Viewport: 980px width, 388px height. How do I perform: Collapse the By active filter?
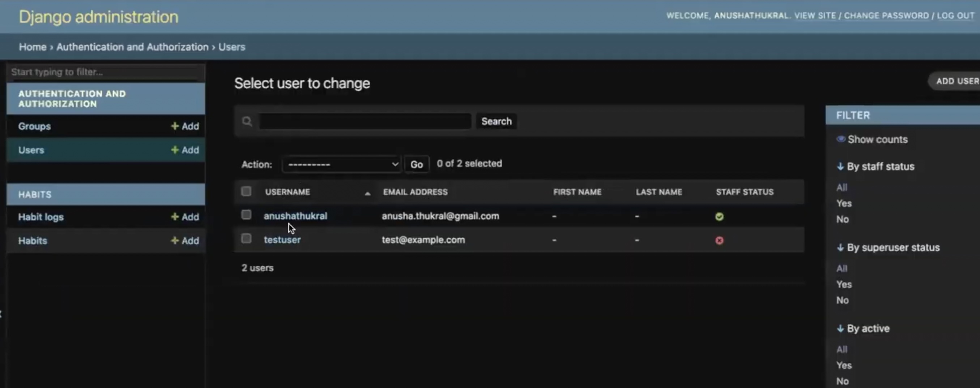[863, 329]
